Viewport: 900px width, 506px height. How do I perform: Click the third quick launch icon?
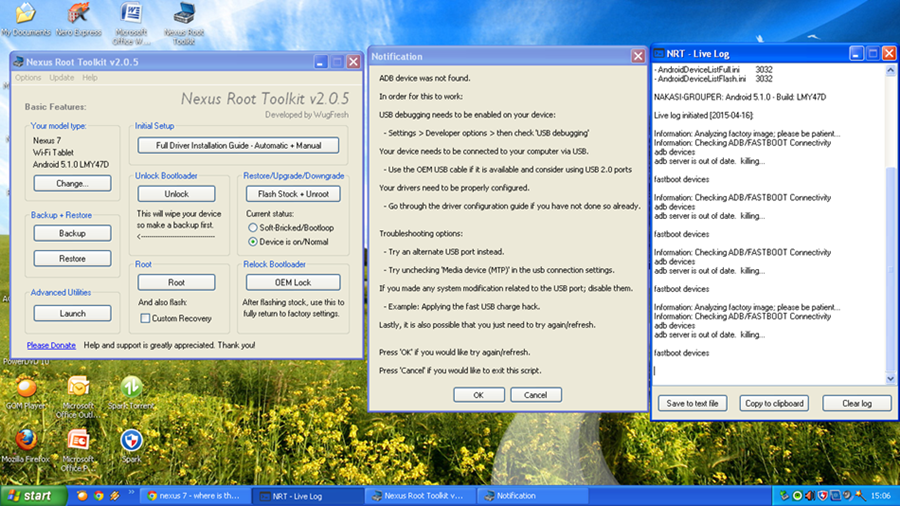click(x=115, y=496)
